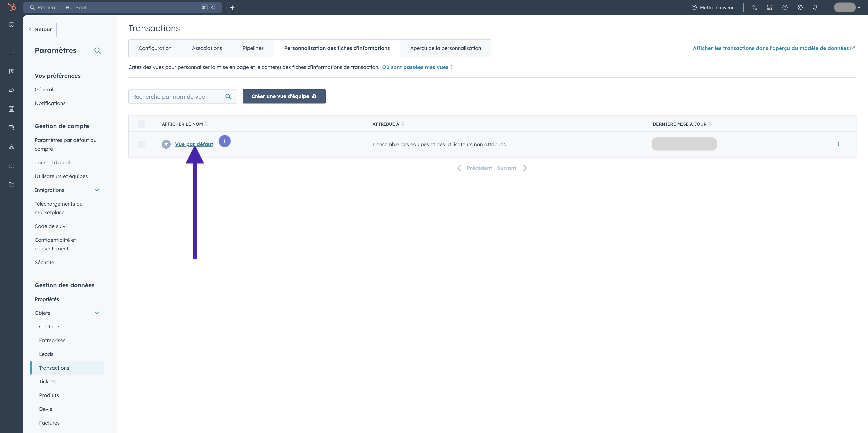This screenshot has height=433, width=868.
Task: Click Créer une vue d'équipe button
Action: click(284, 96)
